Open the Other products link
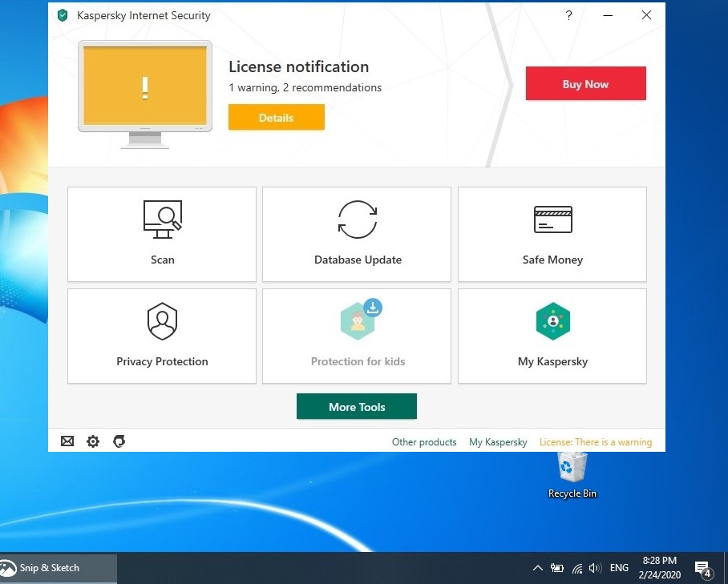This screenshot has width=728, height=584. [424, 442]
